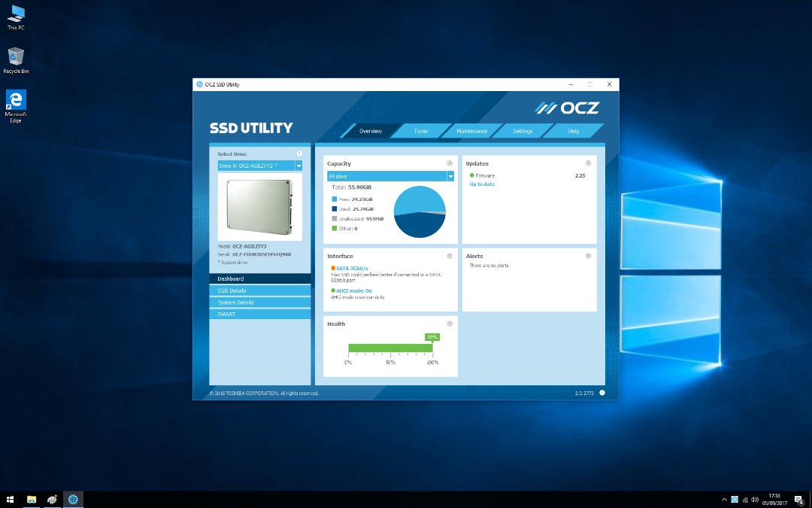Open the Updates panel help icon
This screenshot has width=812, height=508.
[588, 163]
